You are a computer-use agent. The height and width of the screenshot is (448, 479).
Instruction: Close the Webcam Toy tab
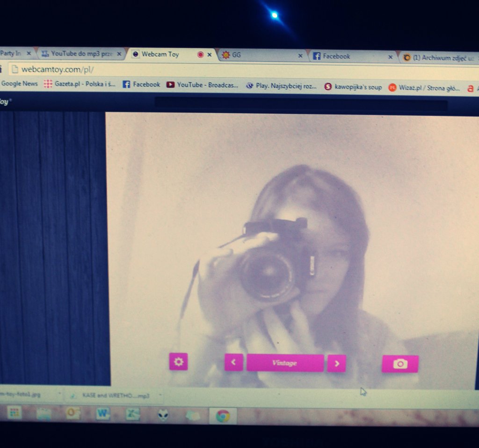coord(209,55)
